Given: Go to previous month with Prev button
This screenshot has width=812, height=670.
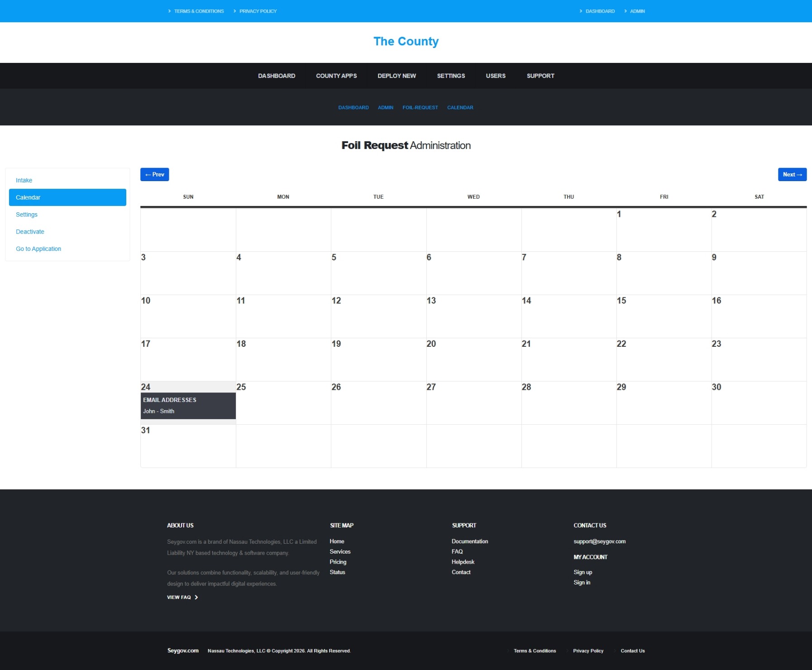Looking at the screenshot, I should tap(154, 174).
